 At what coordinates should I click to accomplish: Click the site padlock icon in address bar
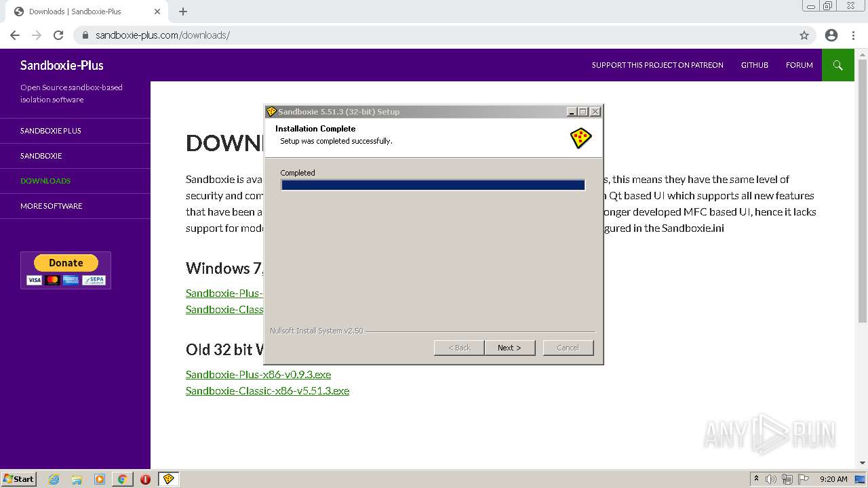[x=85, y=35]
